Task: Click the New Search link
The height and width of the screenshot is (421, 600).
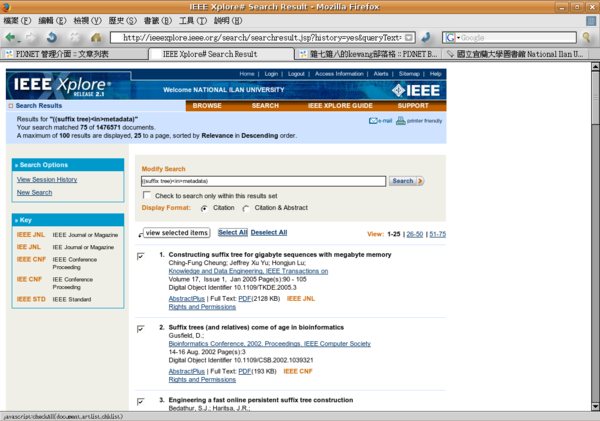Action: click(x=34, y=193)
